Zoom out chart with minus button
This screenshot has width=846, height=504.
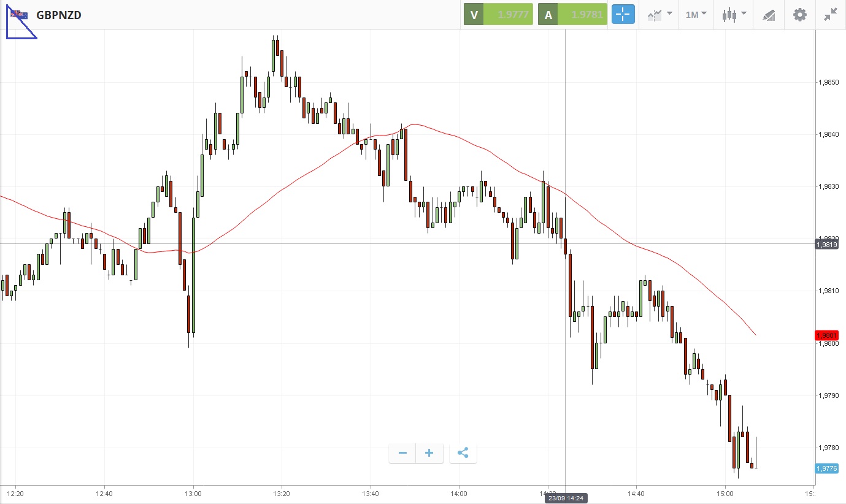402,453
